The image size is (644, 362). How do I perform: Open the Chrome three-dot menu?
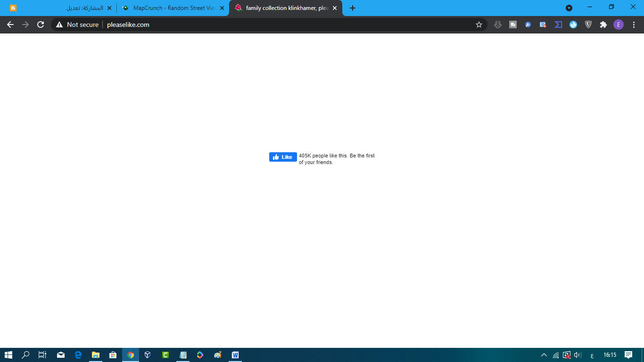pyautogui.click(x=634, y=25)
